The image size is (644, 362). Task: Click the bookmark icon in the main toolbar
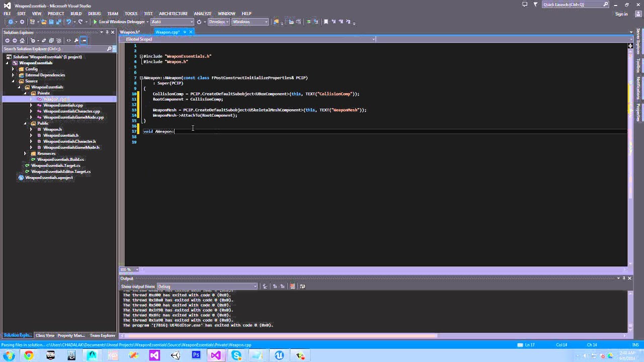(326, 22)
